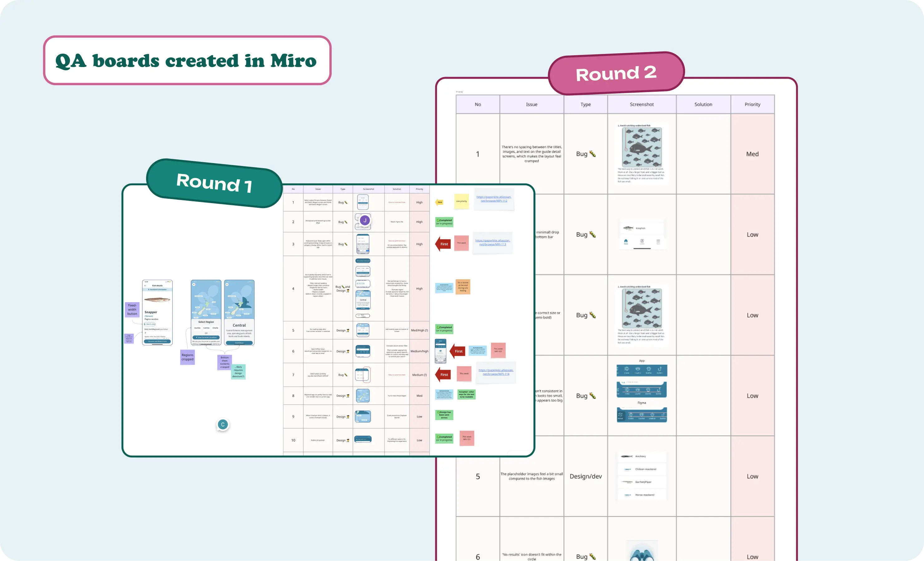The width and height of the screenshot is (924, 561).
Task: Select the 'Fixed-width button' purple sticky
Action: [x=132, y=310]
